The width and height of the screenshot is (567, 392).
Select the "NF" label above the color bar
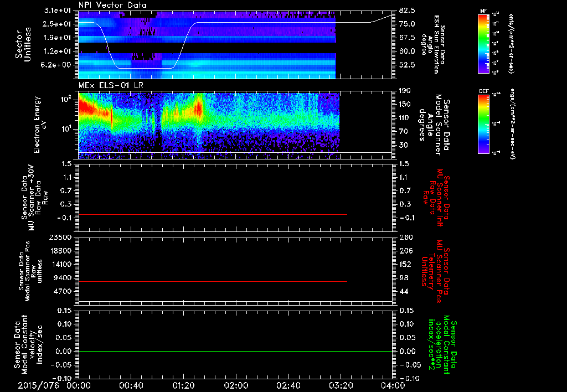click(484, 11)
